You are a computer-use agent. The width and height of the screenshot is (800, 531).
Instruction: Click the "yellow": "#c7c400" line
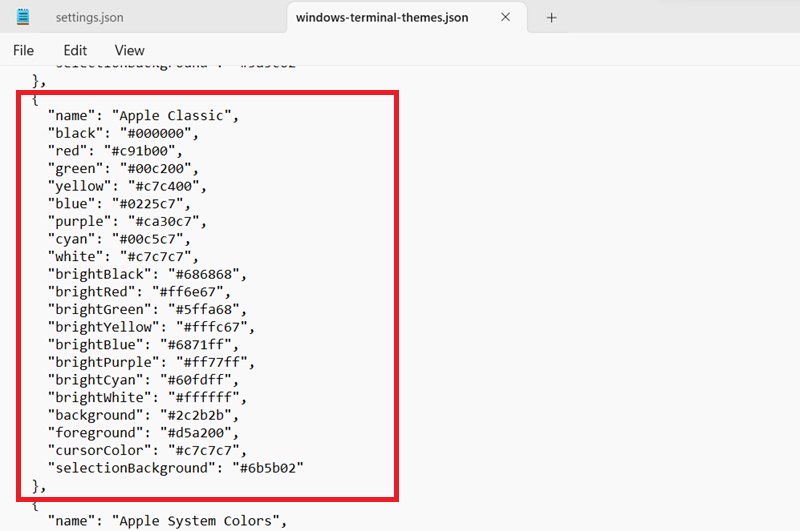(x=128, y=186)
